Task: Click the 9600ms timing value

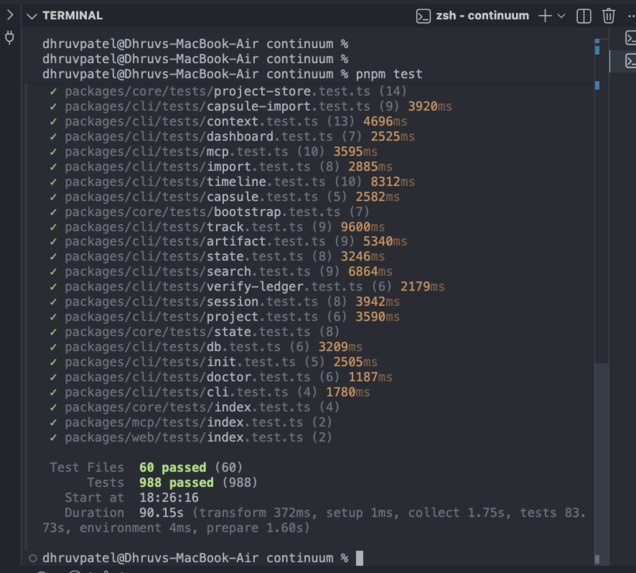Action: click(362, 227)
